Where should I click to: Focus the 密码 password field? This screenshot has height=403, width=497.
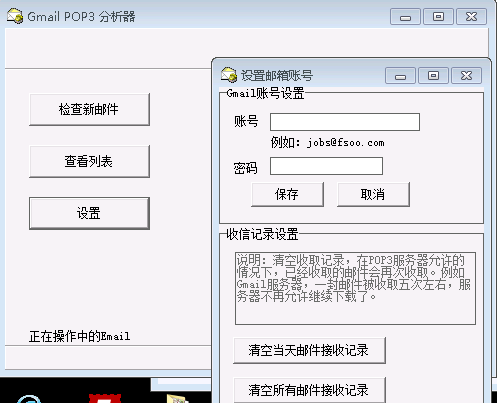coord(326,166)
